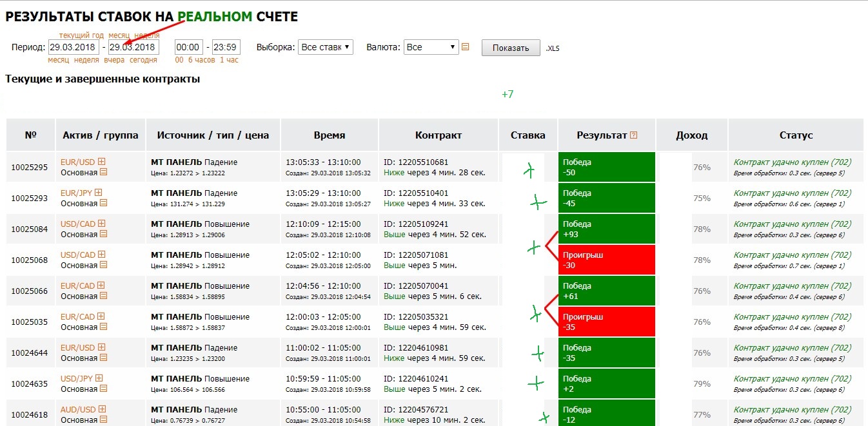Image resolution: width=868 pixels, height=426 pixels.
Task: Click the Основная group icon in row 10025035
Action: tap(104, 327)
